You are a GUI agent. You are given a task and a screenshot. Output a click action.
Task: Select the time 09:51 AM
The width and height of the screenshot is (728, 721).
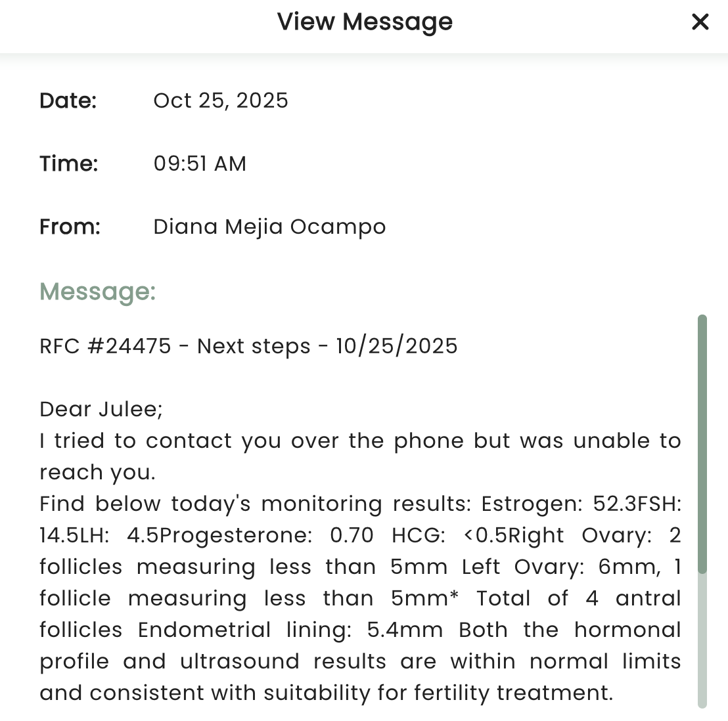pos(200,164)
